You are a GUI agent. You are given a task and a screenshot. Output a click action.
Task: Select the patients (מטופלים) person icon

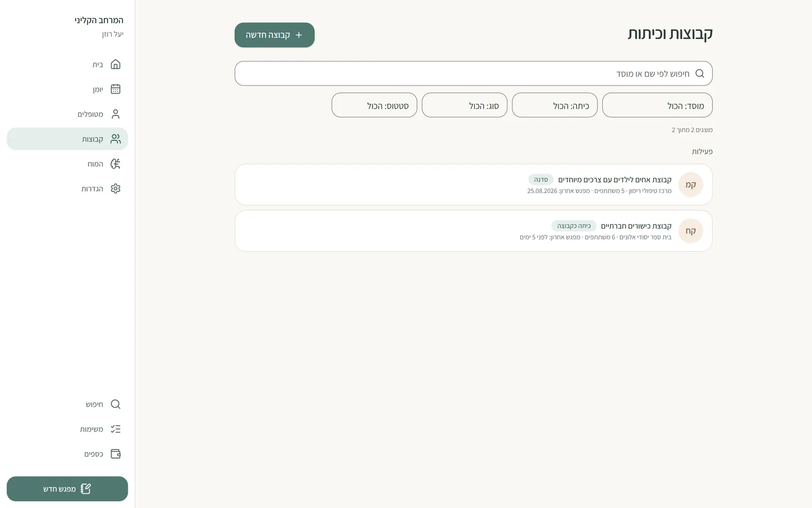tap(116, 114)
